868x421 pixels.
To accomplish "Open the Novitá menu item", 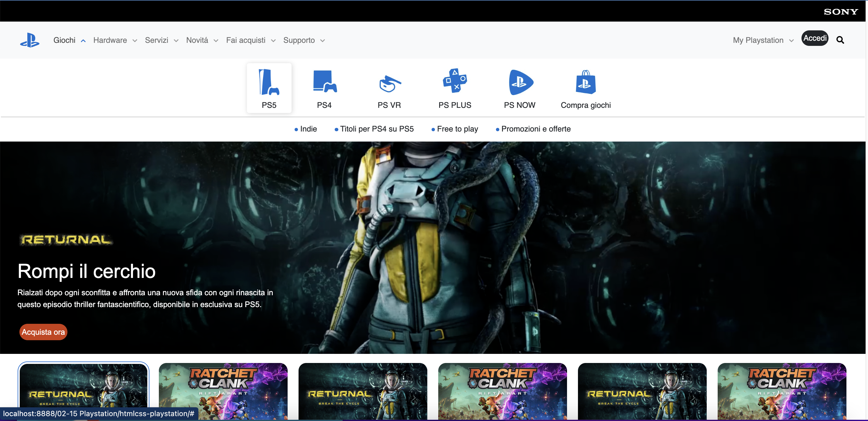I will point(197,40).
